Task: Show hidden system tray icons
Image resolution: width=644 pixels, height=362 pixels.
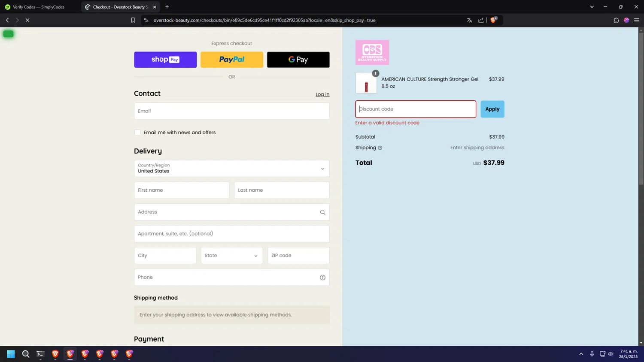Action: click(581, 354)
